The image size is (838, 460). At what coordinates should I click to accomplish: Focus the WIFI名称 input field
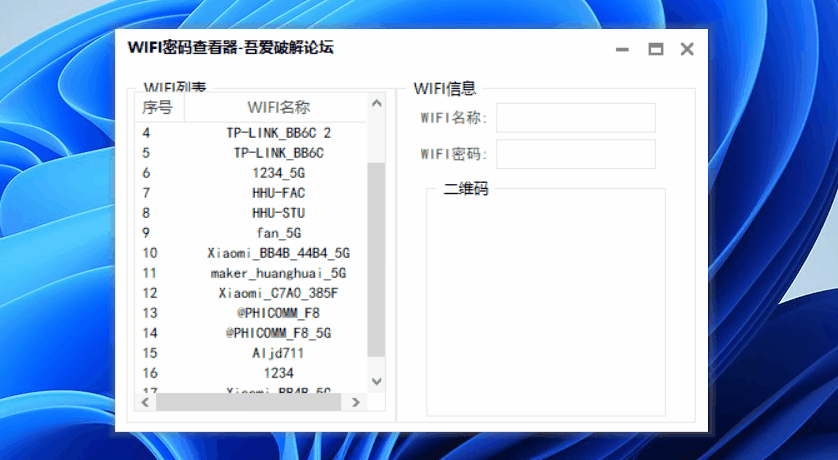point(576,118)
